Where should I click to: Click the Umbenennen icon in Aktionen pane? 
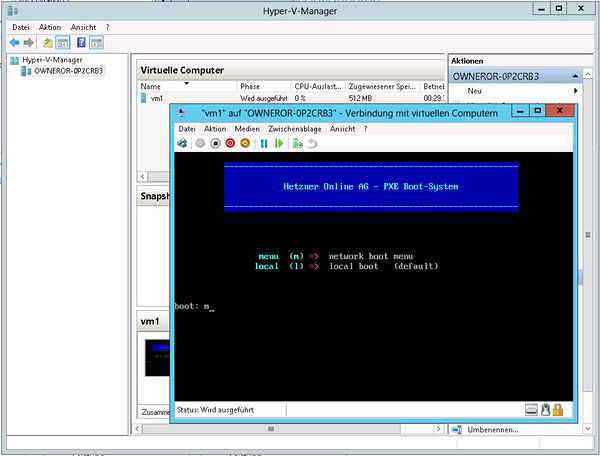pyautogui.click(x=457, y=430)
